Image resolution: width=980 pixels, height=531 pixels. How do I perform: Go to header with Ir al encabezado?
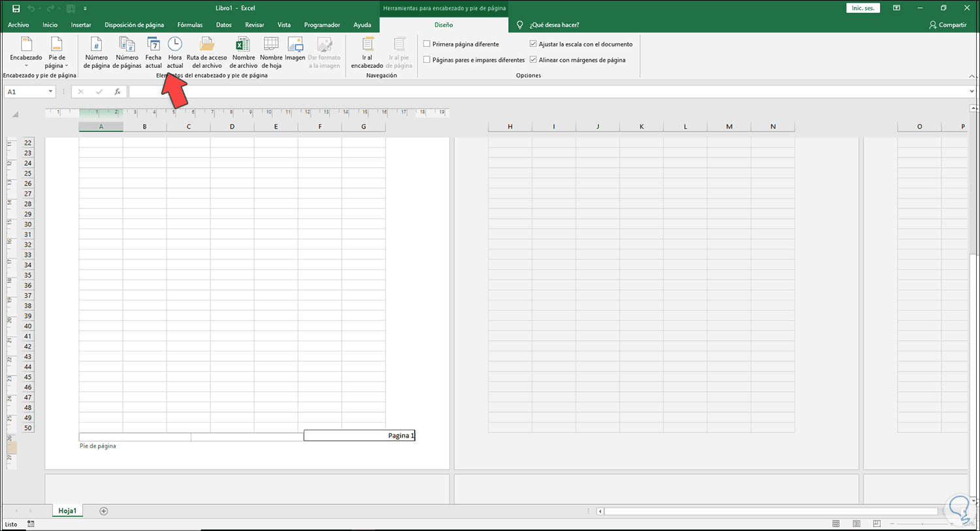coord(367,53)
